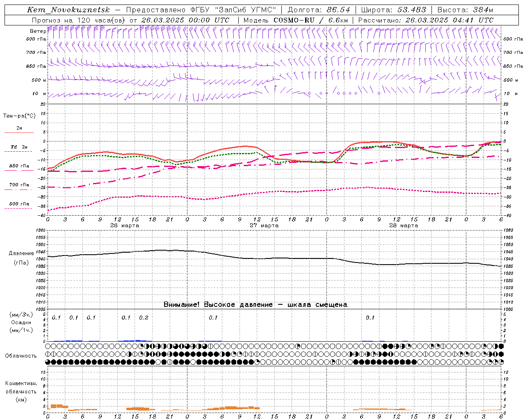Click the (мм/1ч.) precipitation unit label
The image size is (525, 420).
click(x=21, y=330)
